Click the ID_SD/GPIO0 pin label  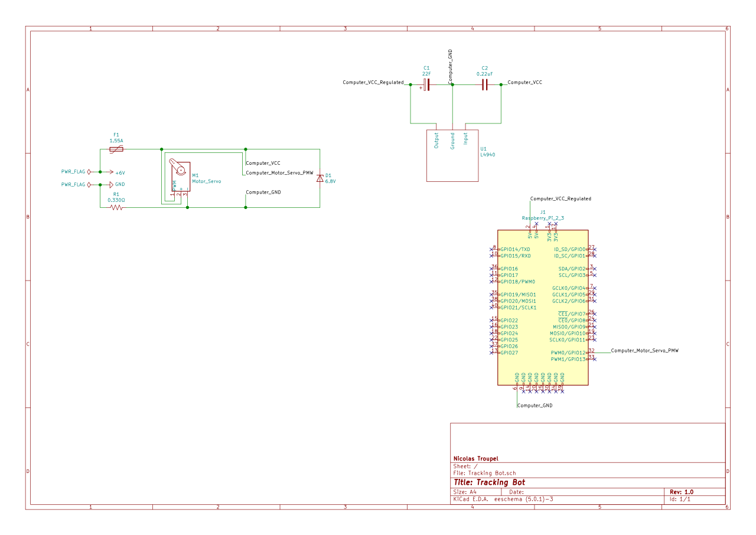coord(569,249)
